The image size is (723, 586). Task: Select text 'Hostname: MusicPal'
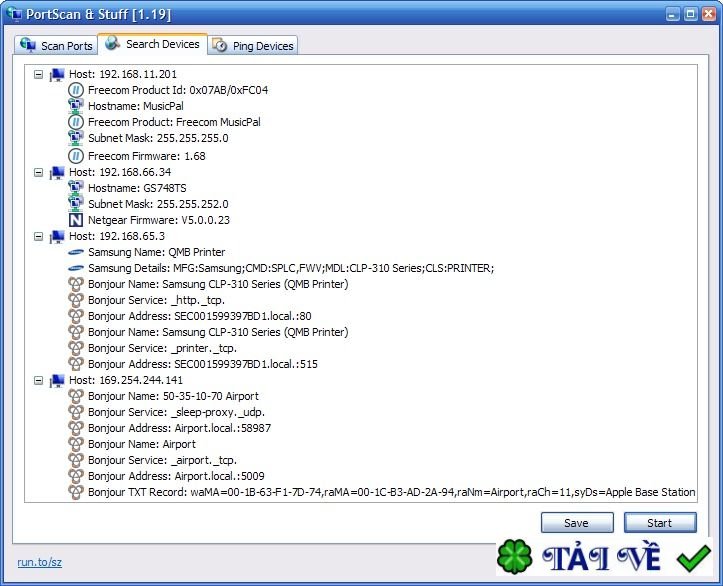pyautogui.click(x=136, y=106)
